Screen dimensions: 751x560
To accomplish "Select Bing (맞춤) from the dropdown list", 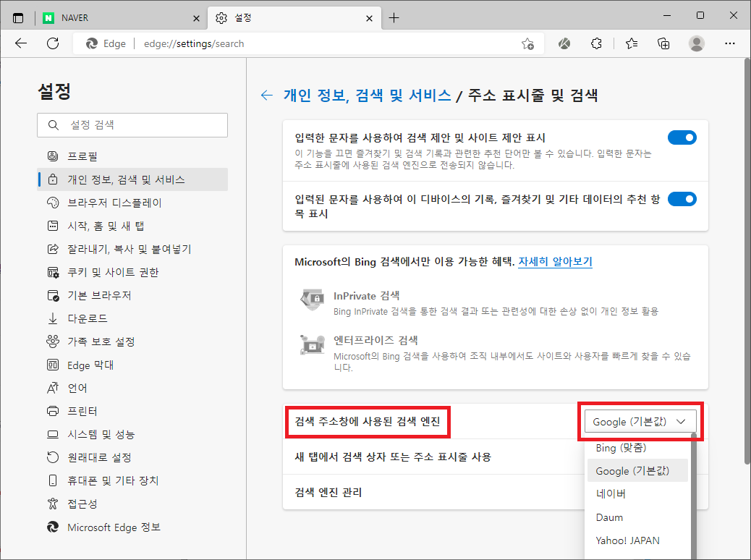I will (x=637, y=448).
